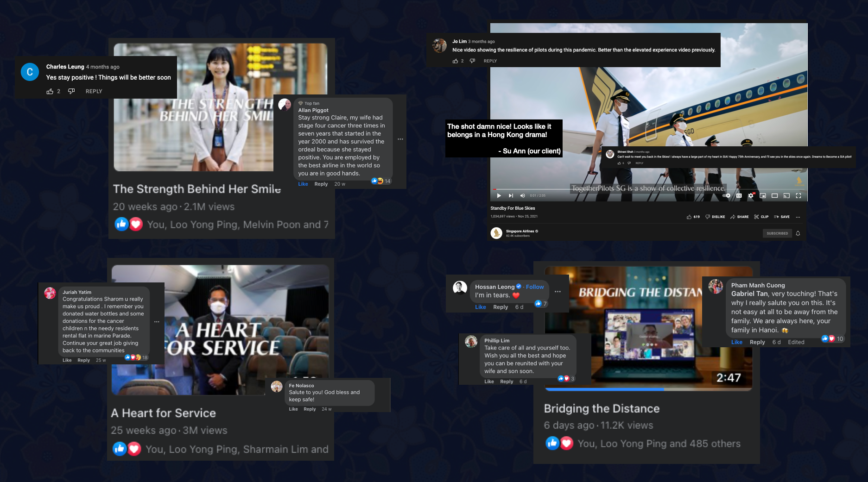Thumbs up Charles Leung's comment
This screenshot has width=868, height=482.
pos(50,92)
